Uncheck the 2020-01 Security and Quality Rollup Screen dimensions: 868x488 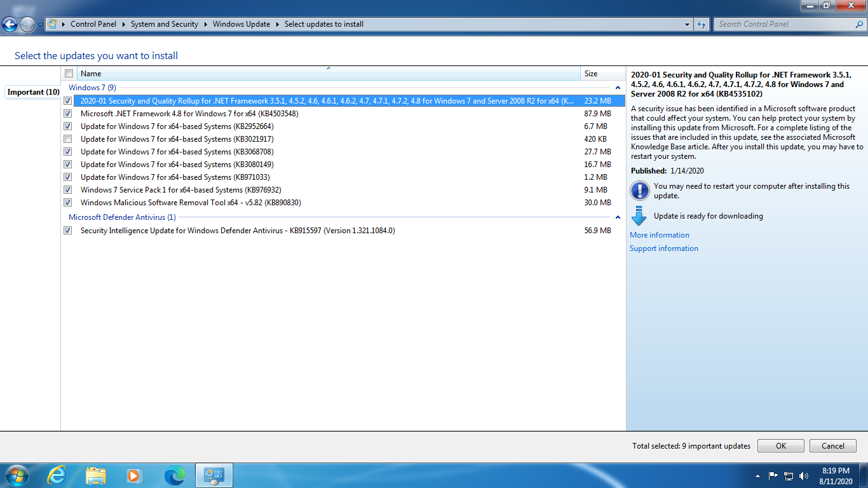68,101
